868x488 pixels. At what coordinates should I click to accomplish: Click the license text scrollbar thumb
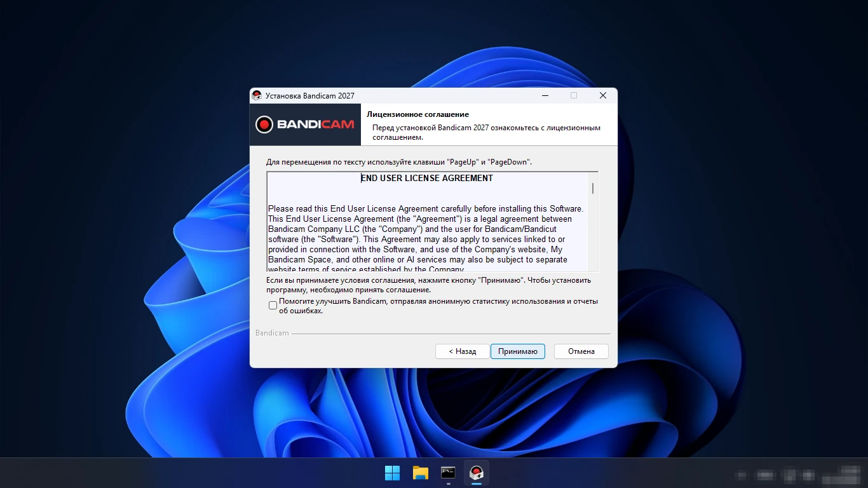593,188
